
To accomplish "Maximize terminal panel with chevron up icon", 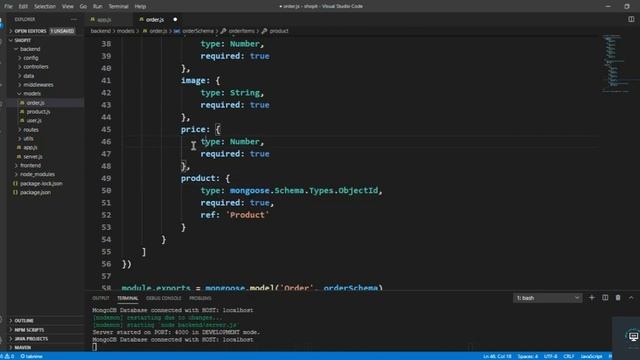I will pyautogui.click(x=631, y=298).
